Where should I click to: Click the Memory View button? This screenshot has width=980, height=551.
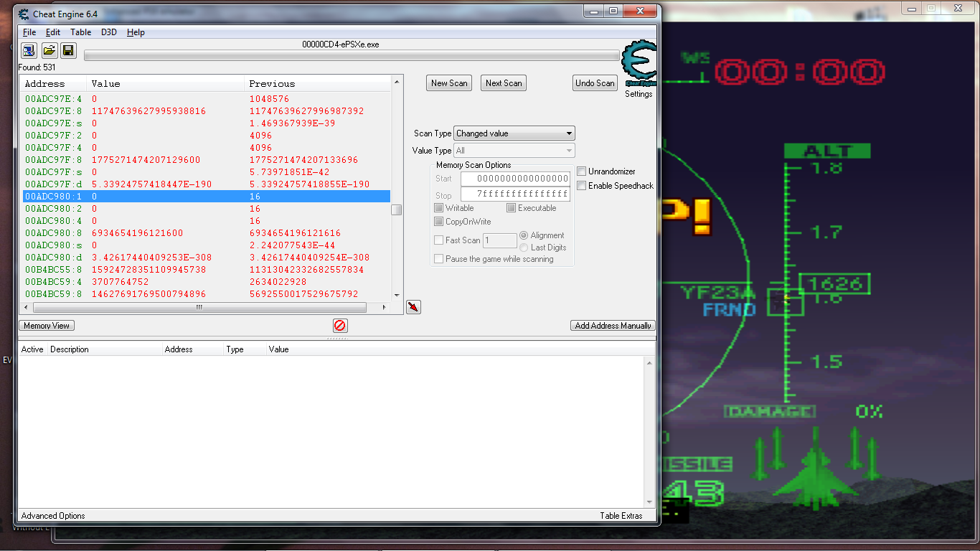[47, 326]
